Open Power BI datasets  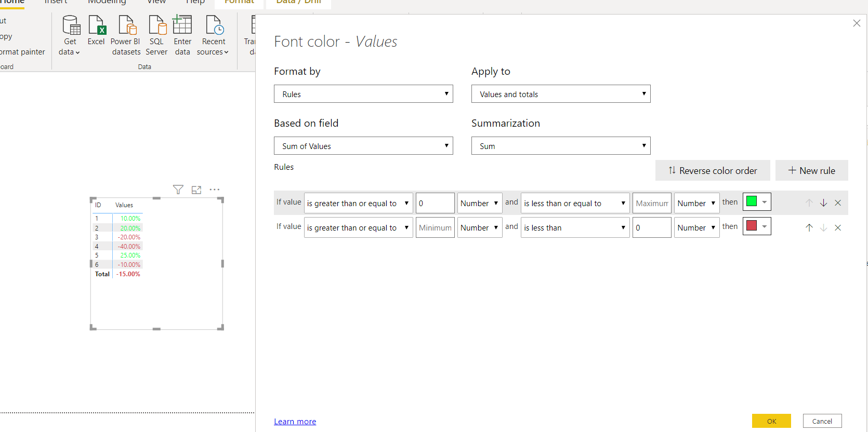(x=126, y=35)
